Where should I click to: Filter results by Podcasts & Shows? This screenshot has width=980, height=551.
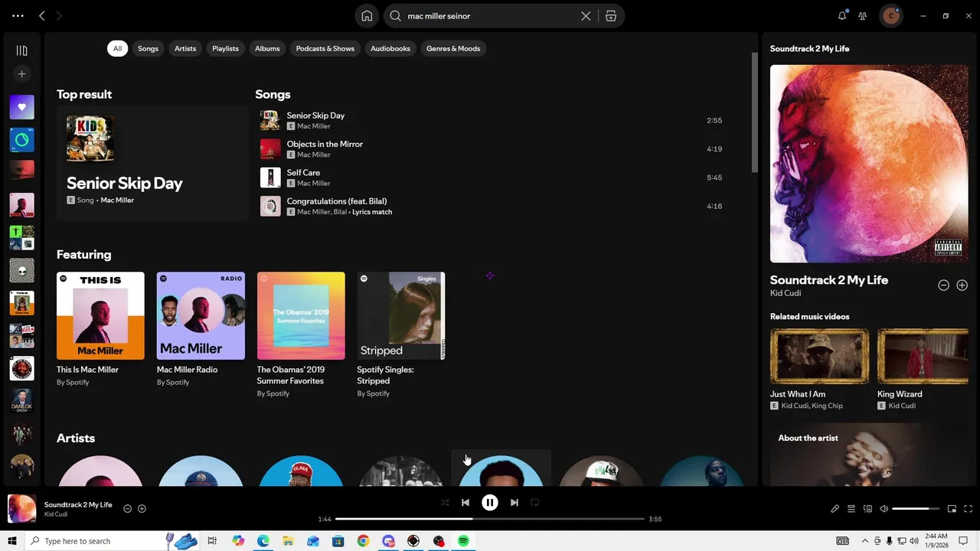point(325,48)
